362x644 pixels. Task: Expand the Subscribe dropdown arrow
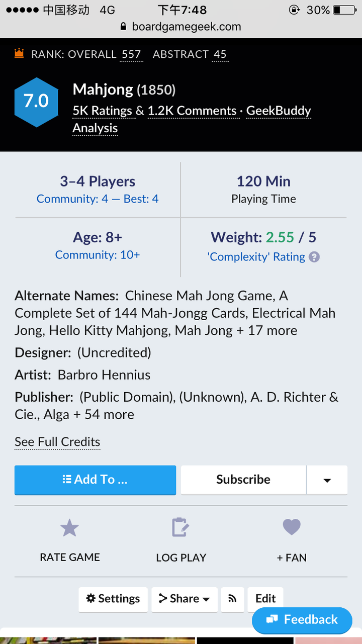(327, 480)
